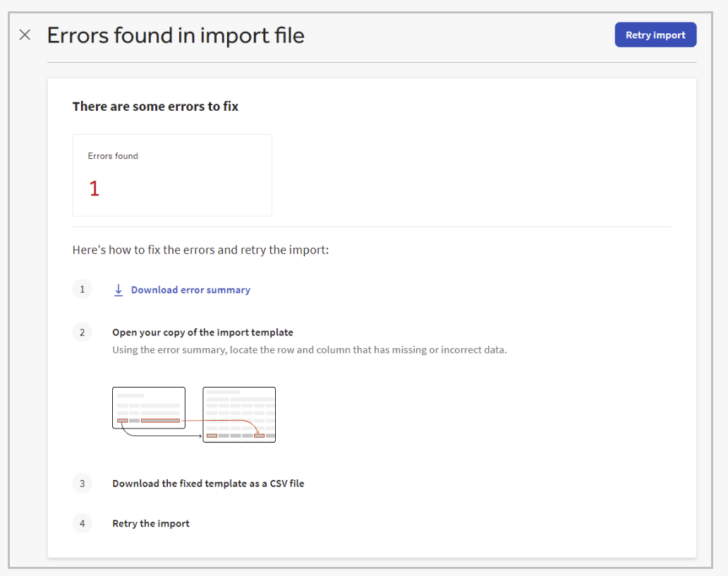
Task: Click 'Download the fixed template as a CSV file'
Action: pyautogui.click(x=208, y=484)
